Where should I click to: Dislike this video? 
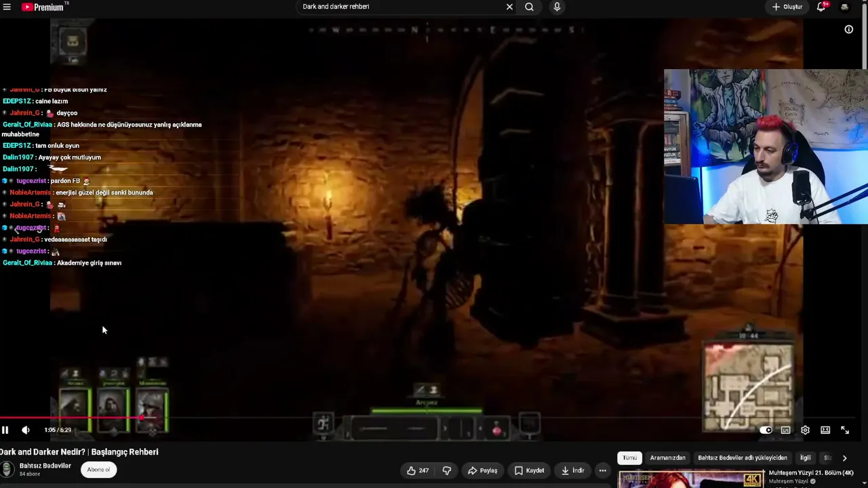[447, 470]
